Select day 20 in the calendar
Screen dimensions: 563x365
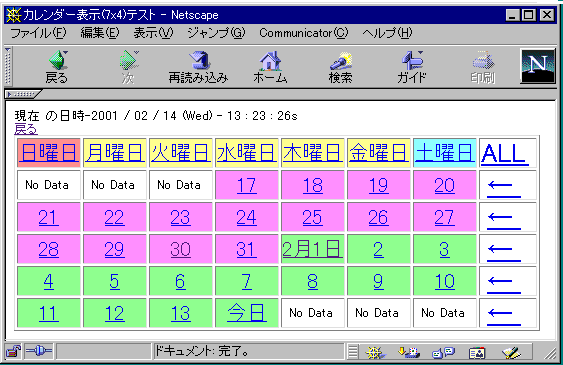[445, 186]
